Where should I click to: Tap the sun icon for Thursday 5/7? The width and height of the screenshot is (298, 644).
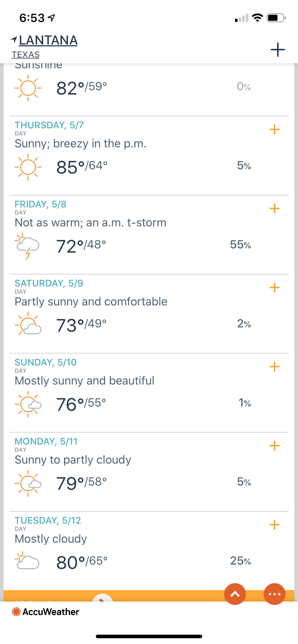[28, 167]
